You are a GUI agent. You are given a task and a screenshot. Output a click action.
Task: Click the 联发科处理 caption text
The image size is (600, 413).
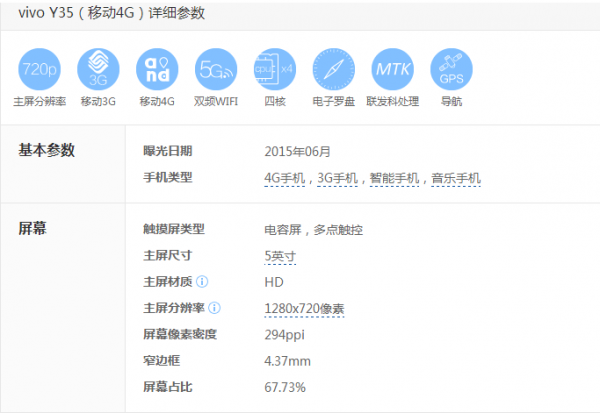pyautogui.click(x=393, y=101)
